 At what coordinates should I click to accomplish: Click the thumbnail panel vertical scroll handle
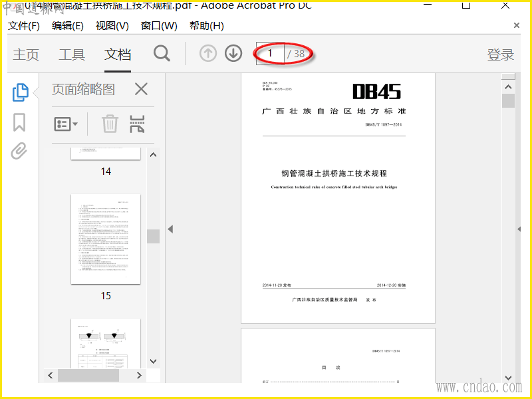(154, 237)
